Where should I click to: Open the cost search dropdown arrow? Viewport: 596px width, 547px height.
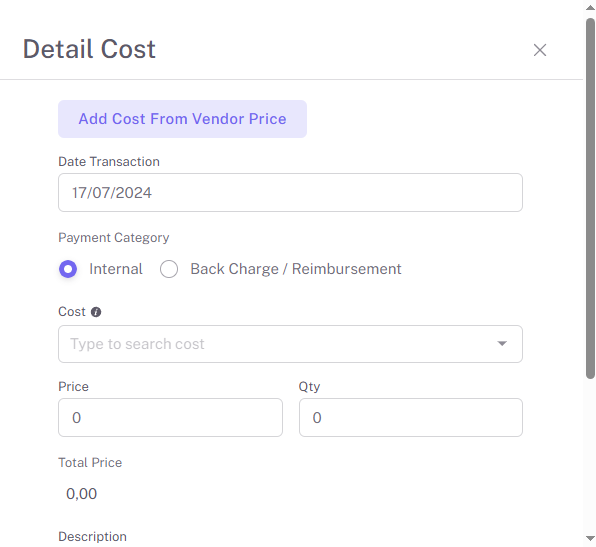click(x=502, y=344)
